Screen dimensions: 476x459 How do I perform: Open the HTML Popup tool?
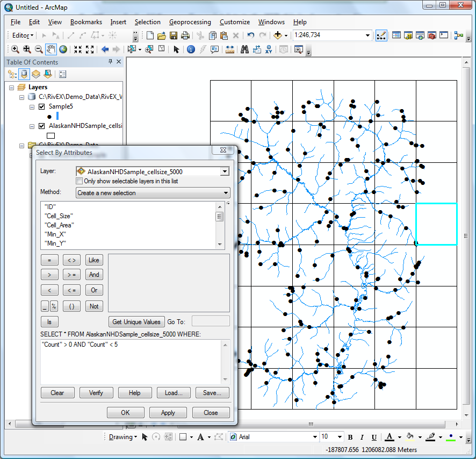point(214,49)
